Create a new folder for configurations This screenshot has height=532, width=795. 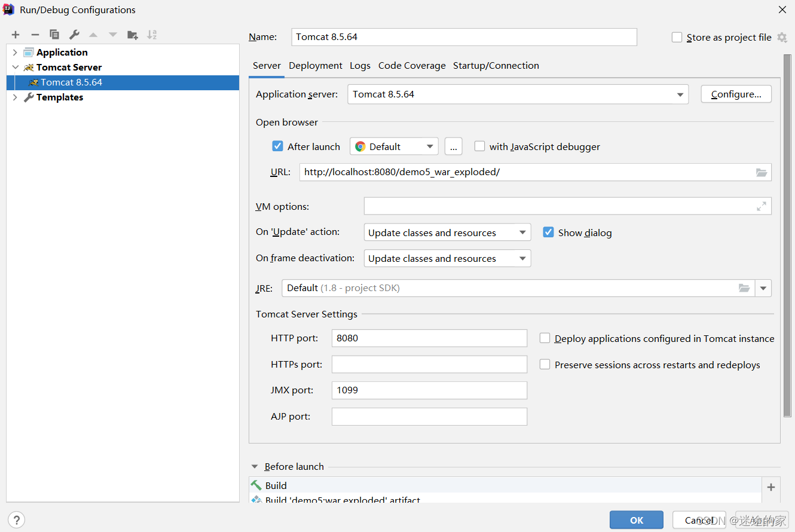point(133,35)
